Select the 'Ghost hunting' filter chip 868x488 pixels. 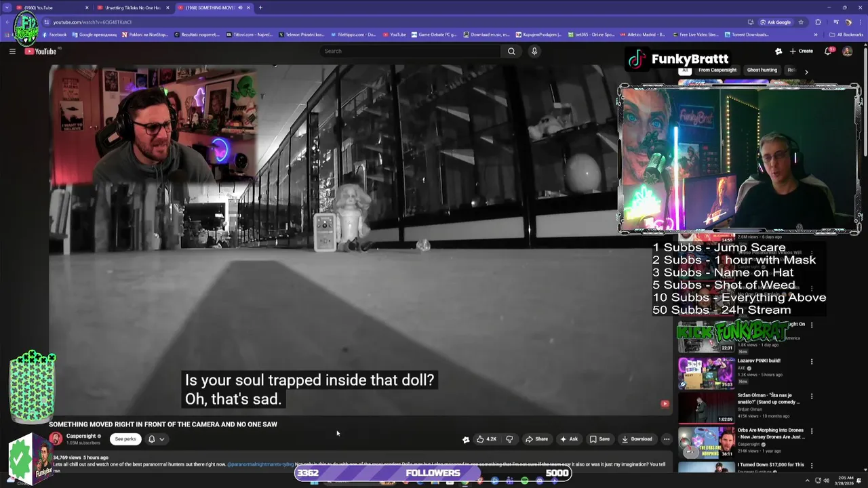coord(762,70)
